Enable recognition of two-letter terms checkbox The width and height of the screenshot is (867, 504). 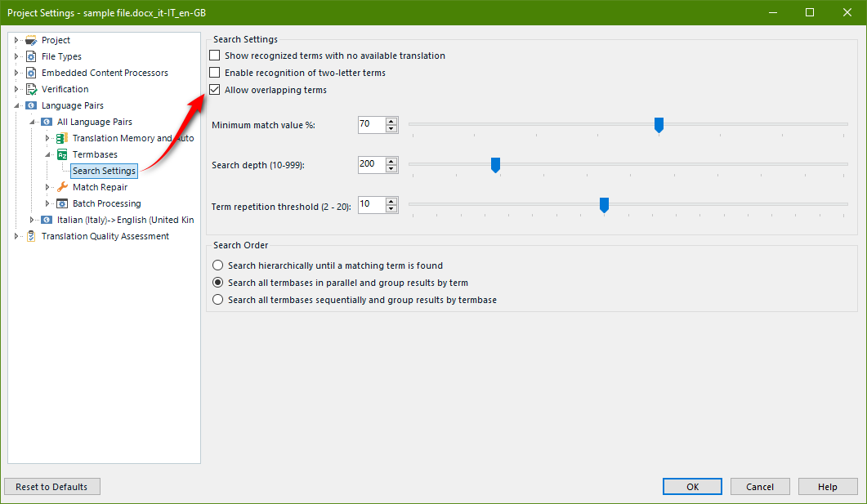pos(215,73)
